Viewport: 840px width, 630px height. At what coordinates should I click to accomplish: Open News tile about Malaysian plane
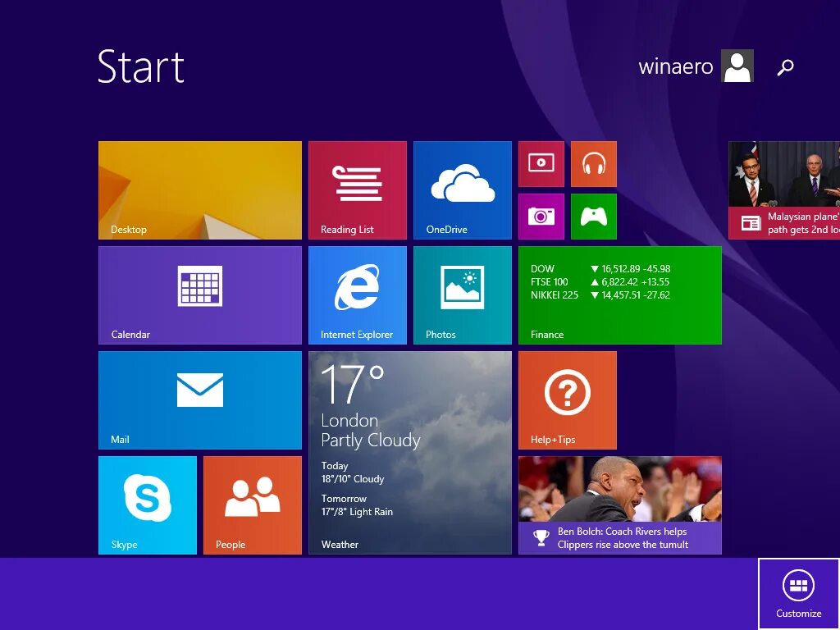pos(784,190)
